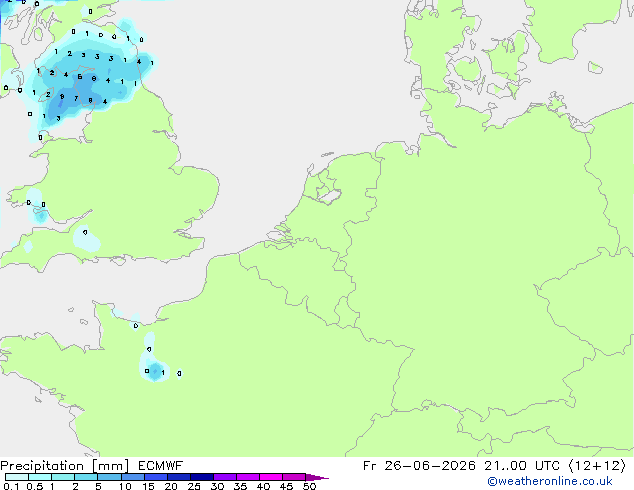Click the legend tick label '45'
The width and height of the screenshot is (634, 490).
pyautogui.click(x=286, y=486)
